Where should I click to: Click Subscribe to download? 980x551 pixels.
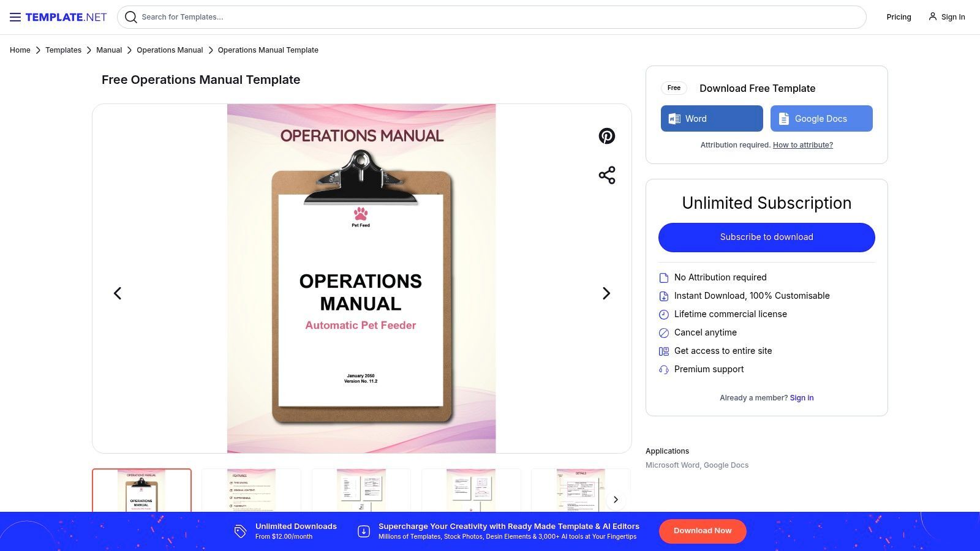[766, 237]
